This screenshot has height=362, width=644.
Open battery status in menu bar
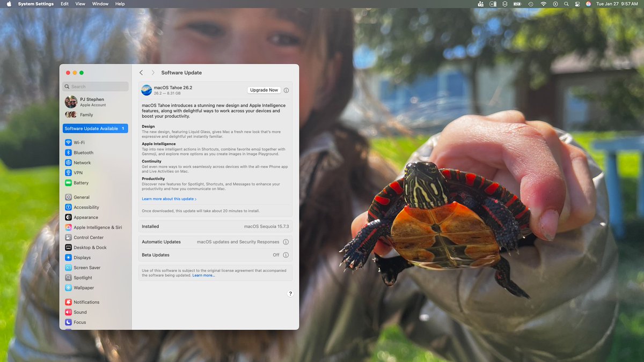point(517,4)
